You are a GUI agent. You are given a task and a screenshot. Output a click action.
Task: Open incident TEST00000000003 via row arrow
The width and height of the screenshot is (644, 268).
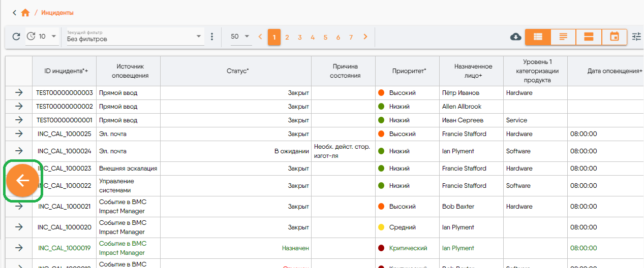click(19, 93)
